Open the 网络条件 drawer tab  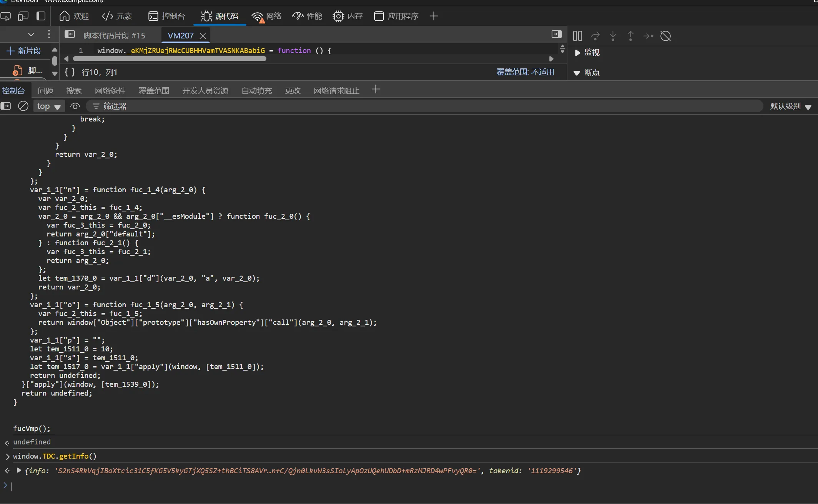click(110, 91)
